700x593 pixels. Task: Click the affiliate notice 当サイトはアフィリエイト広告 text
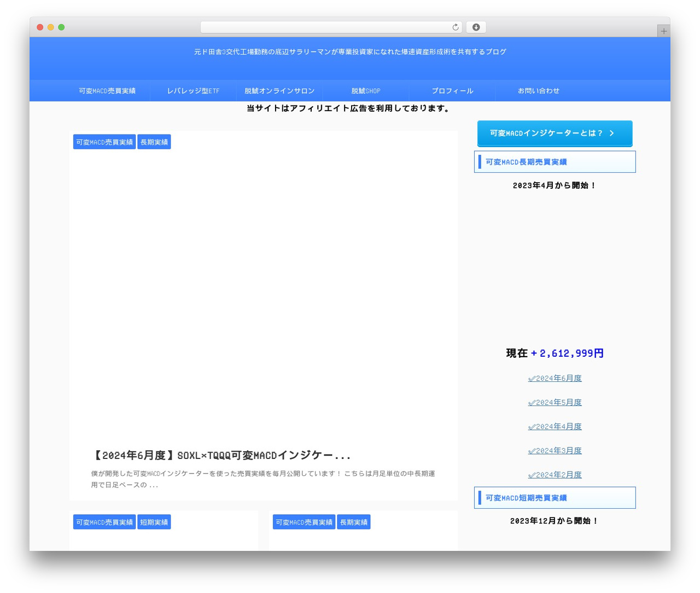(349, 108)
